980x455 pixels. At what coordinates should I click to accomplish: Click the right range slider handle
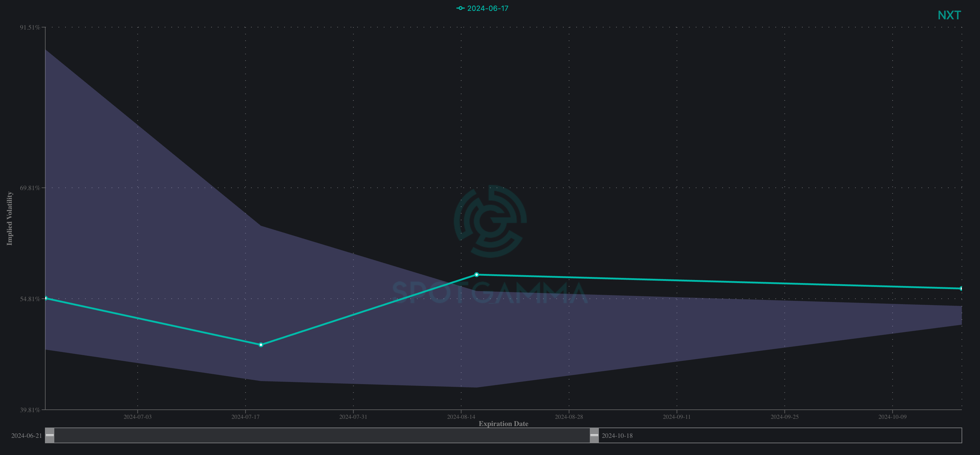click(594, 435)
